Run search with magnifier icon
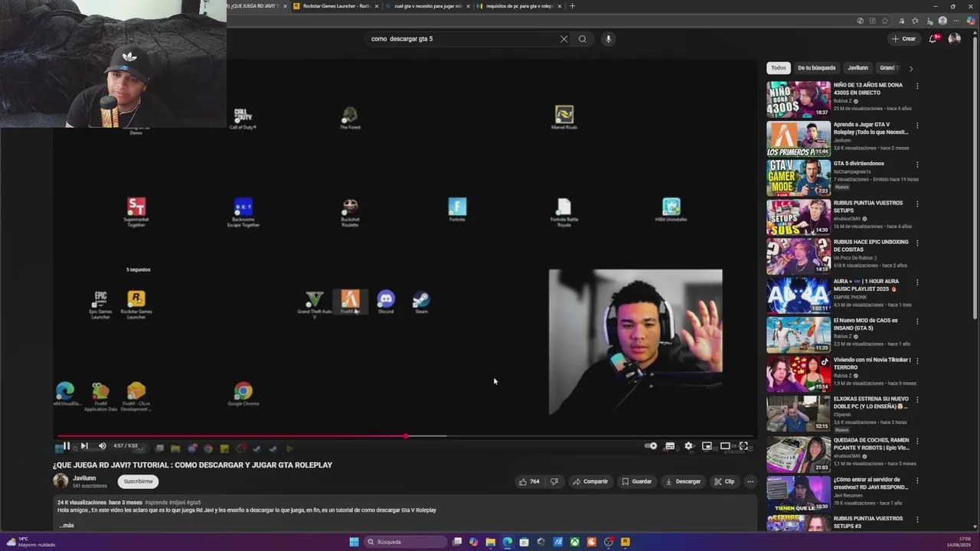Screen dimensions: 980x551 583,39
